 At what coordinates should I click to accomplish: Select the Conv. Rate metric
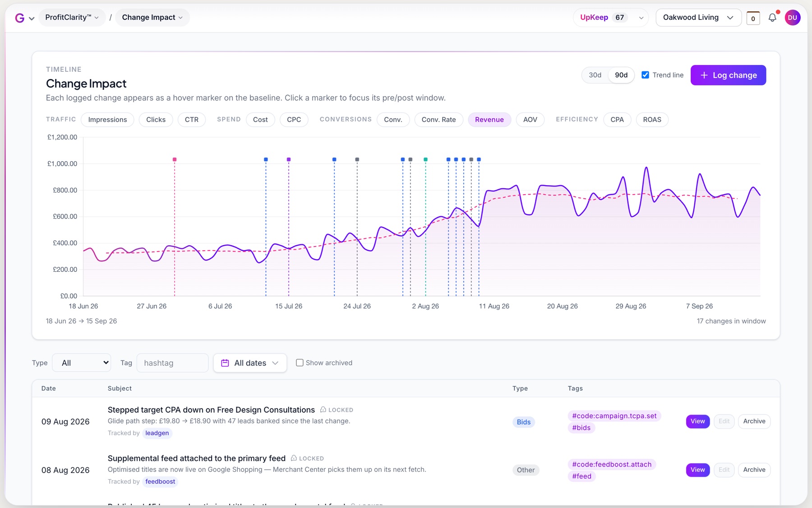[x=439, y=120]
